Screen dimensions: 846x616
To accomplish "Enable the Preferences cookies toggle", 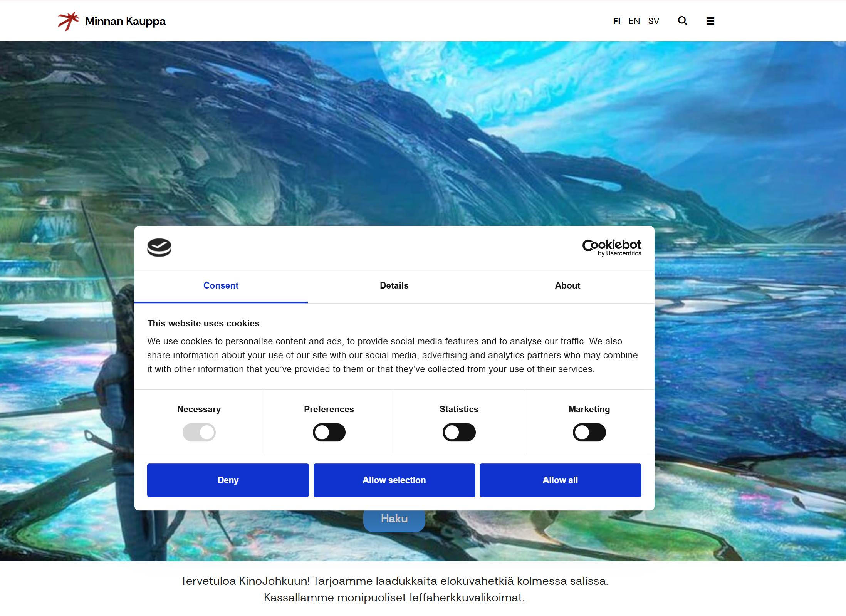I will [329, 432].
